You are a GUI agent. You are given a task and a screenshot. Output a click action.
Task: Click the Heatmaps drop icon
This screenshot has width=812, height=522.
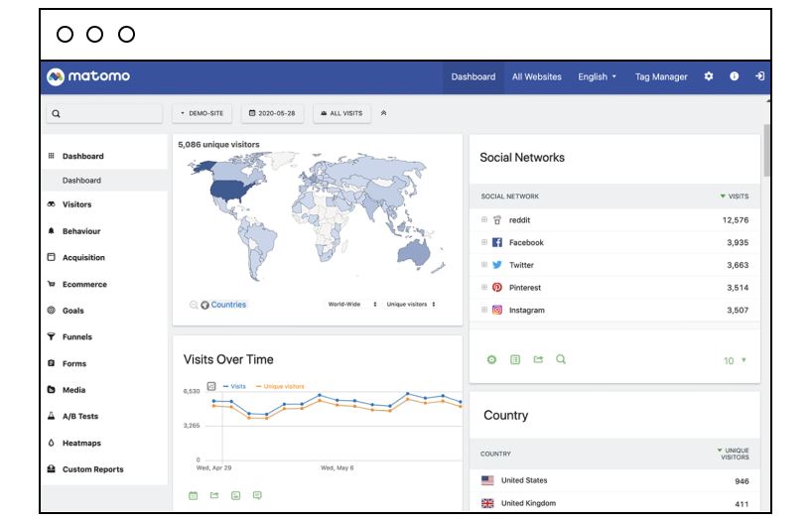click(51, 443)
